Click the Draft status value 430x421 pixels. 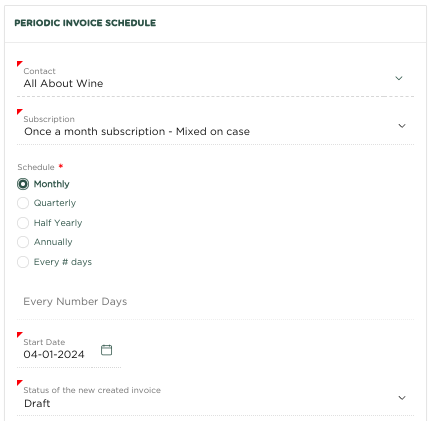37,404
